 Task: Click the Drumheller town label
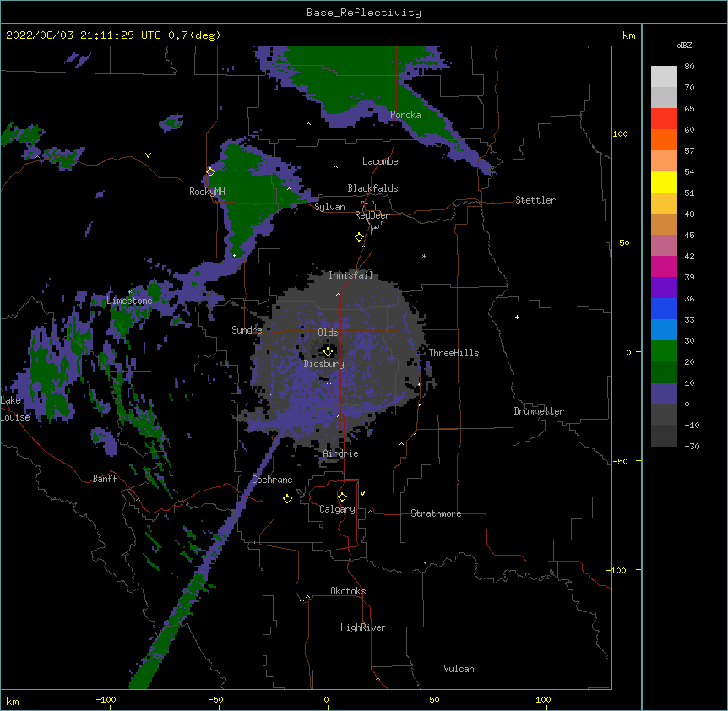(539, 411)
